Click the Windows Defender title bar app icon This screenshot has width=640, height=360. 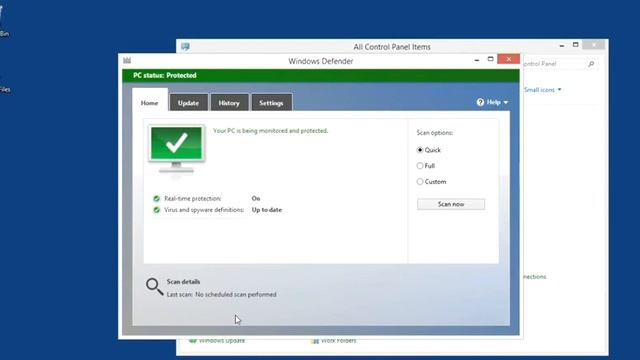click(127, 60)
